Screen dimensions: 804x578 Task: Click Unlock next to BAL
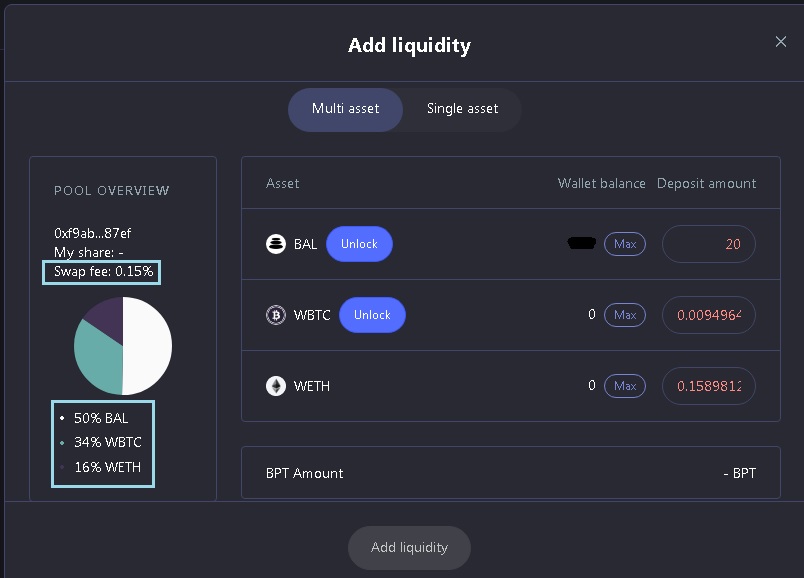[x=359, y=243]
